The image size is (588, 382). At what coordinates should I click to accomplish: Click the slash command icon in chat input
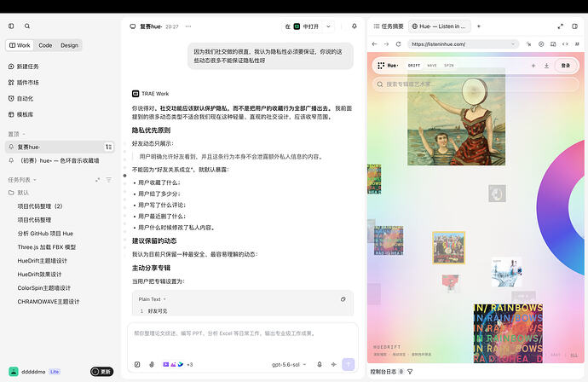click(x=137, y=364)
